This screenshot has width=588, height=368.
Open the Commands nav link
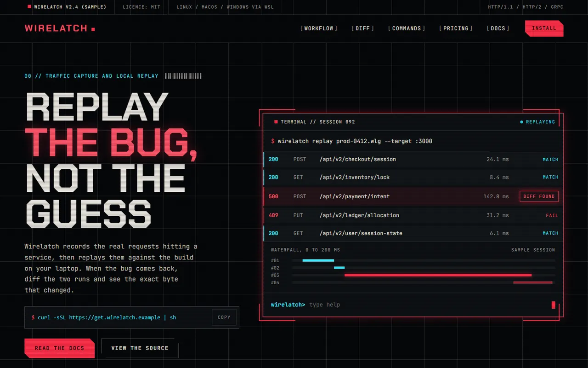pos(407,29)
